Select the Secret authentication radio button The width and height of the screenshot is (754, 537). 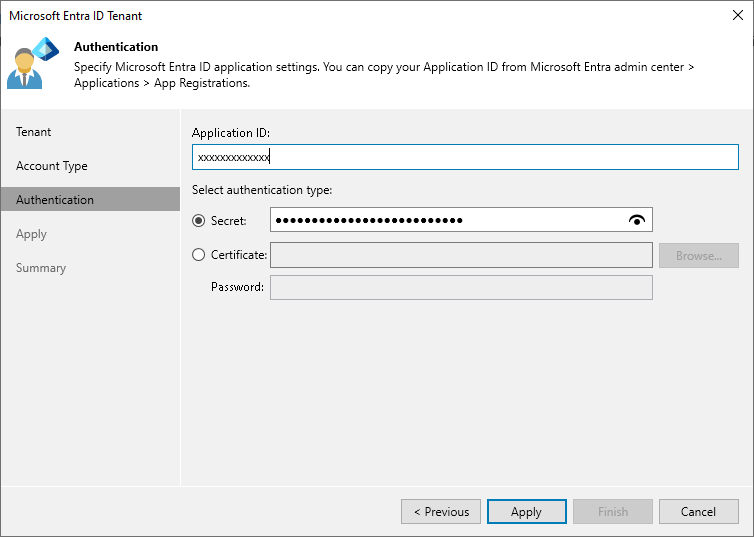199,221
